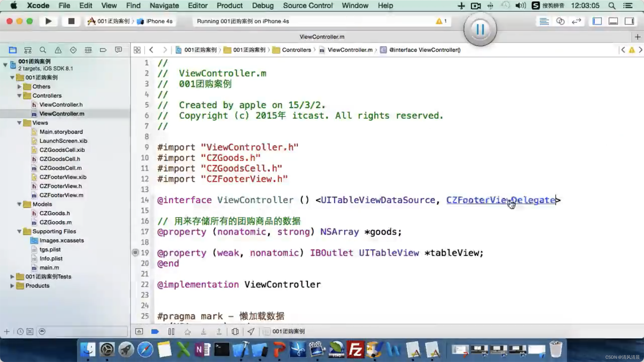Click the Step out debug button
644x362 pixels.
(219, 332)
